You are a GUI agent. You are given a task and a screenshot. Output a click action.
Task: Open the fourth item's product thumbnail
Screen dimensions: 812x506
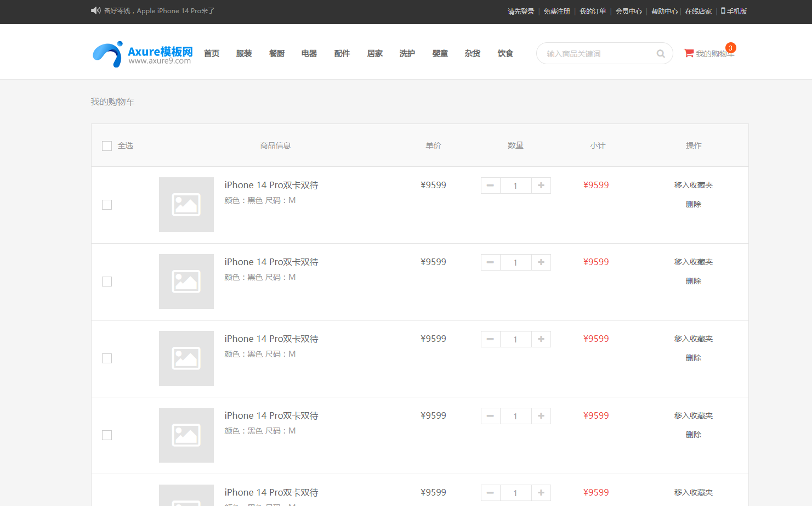[186, 435]
